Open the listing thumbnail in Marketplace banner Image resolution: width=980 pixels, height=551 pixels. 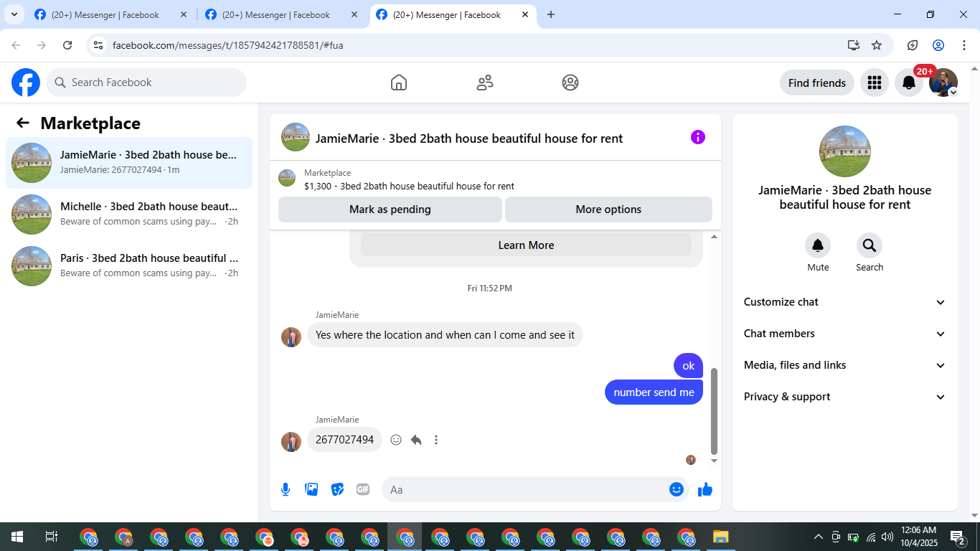[x=287, y=178]
